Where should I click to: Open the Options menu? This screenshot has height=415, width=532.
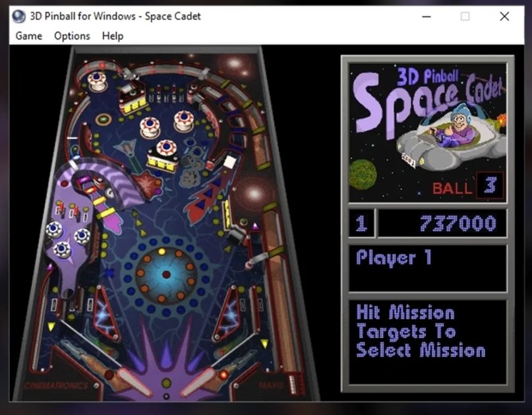pos(72,36)
